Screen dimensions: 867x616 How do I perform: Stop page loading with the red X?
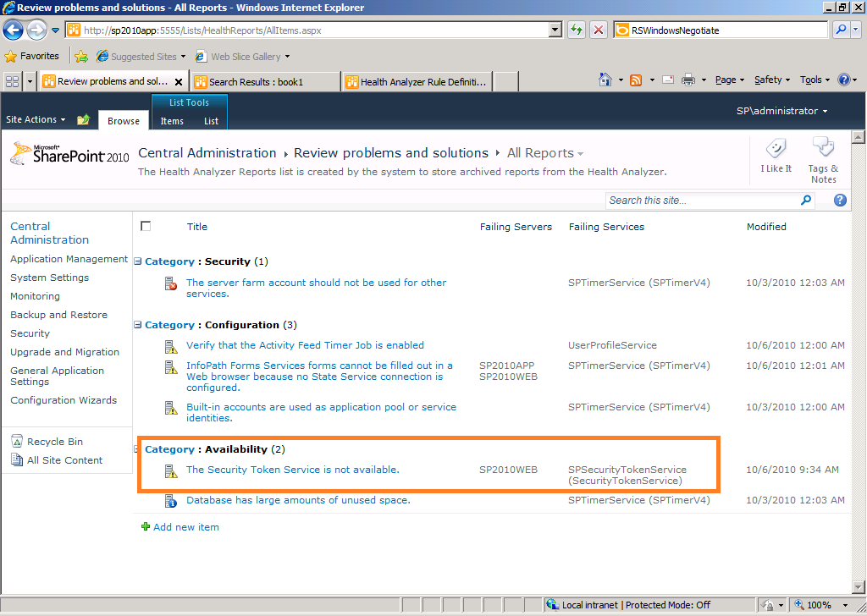599,30
